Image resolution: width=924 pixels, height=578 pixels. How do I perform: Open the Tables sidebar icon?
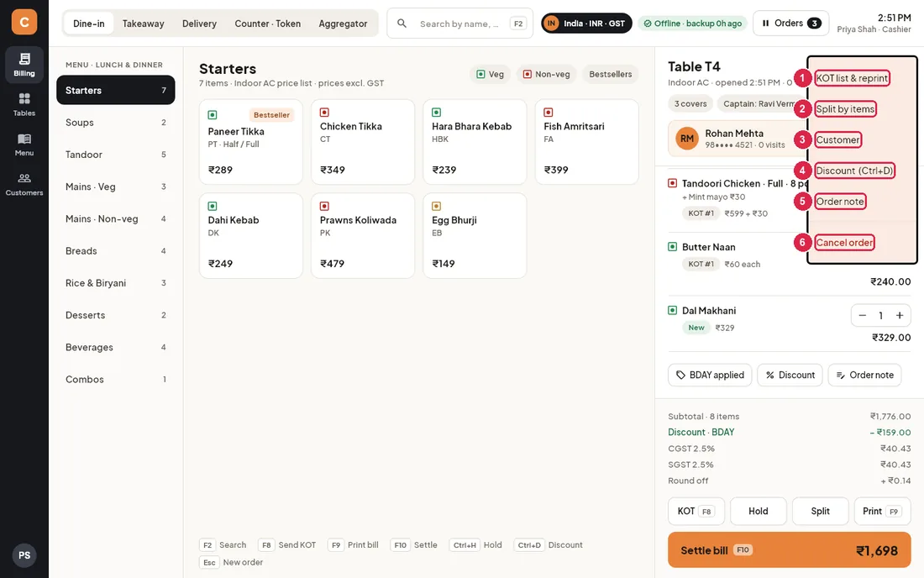click(24, 104)
